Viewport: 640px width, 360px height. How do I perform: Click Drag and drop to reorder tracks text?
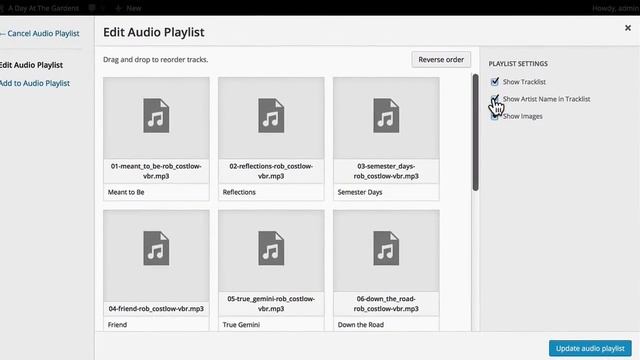coord(156,60)
